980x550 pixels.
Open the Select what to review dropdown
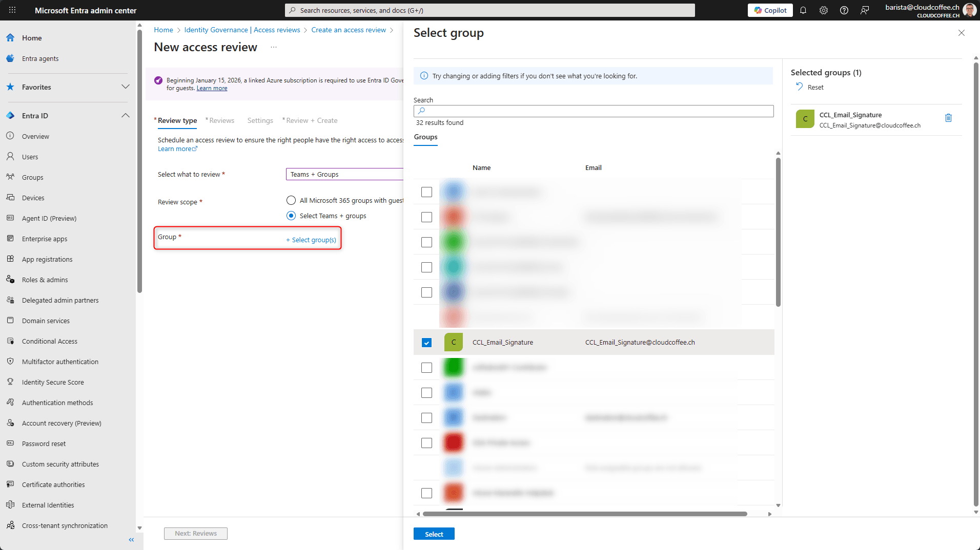pyautogui.click(x=344, y=175)
